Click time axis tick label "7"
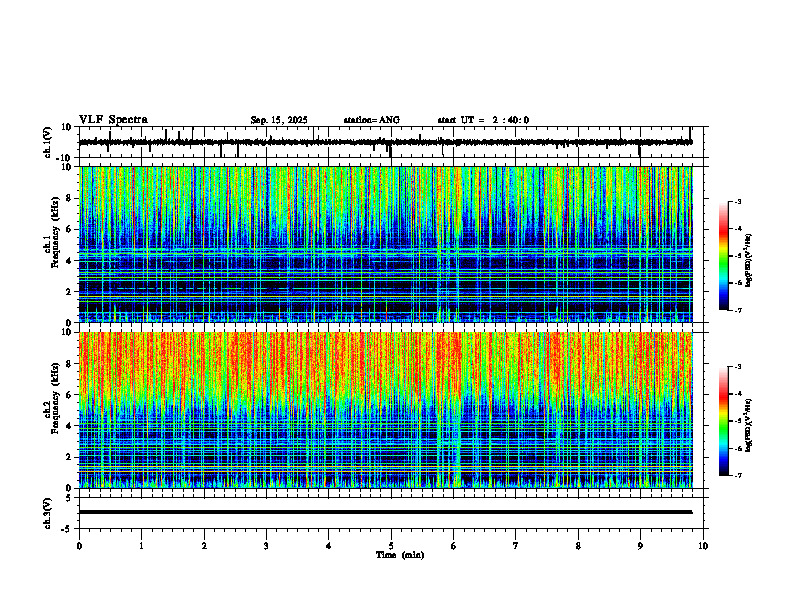 [516, 546]
